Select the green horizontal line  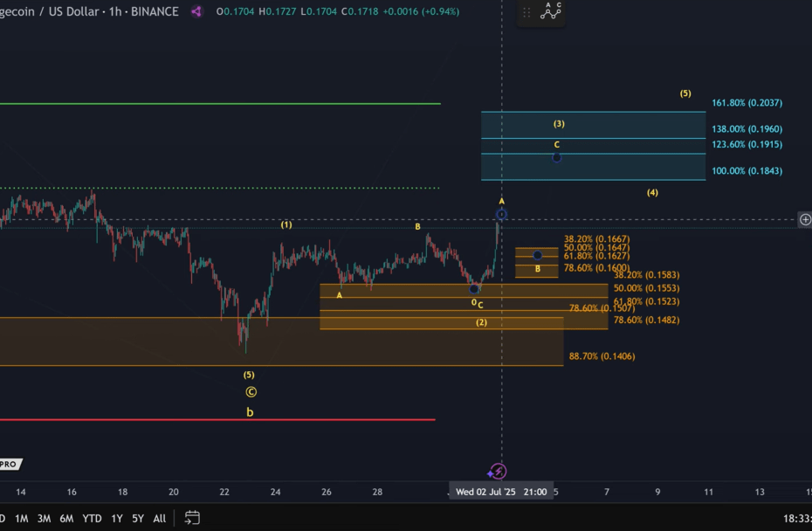pos(218,104)
